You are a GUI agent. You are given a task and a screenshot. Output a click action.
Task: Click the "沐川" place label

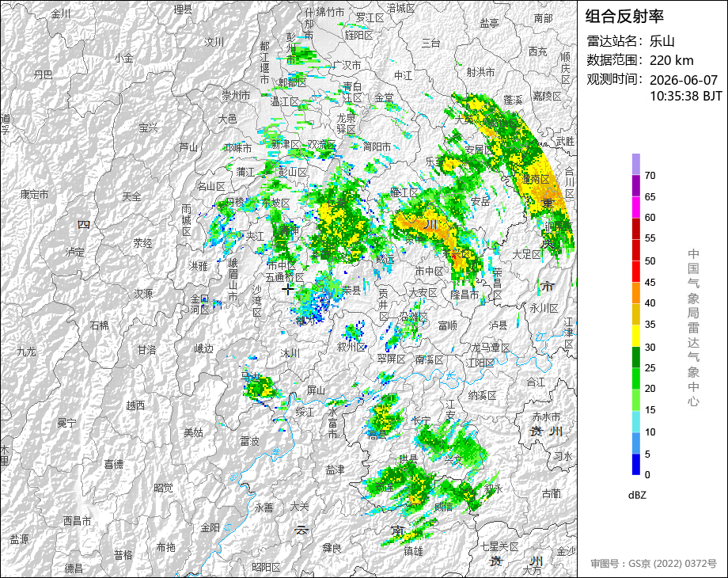[290, 354]
